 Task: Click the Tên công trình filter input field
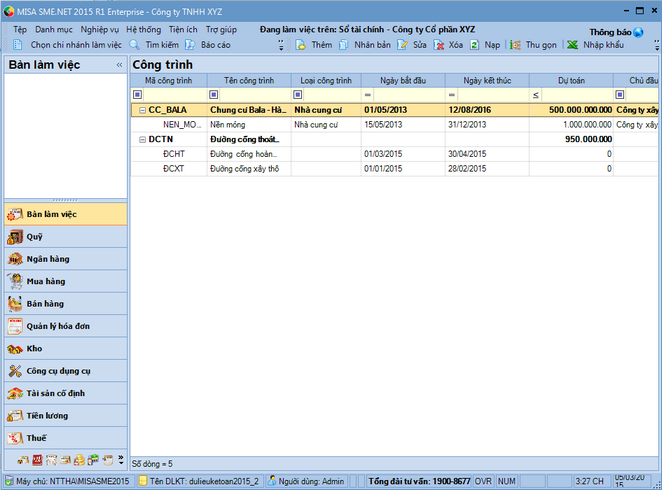coord(255,95)
